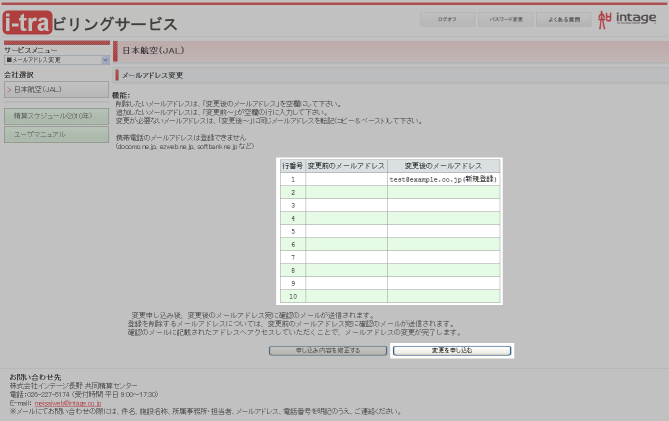This screenshot has height=421, width=669.
Task: Click row number 2 cell
Action: tap(293, 192)
